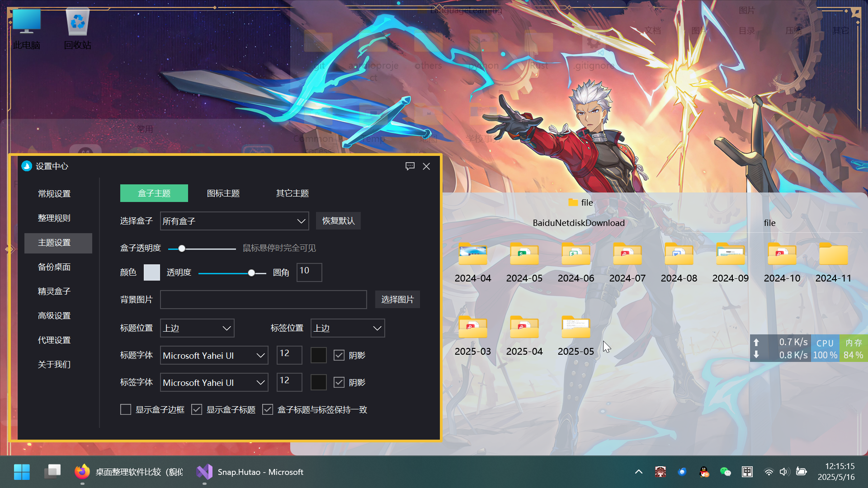Screen dimensions: 868x488
Task: Toggle 显示盒子标题 checkbox
Action: coord(197,410)
